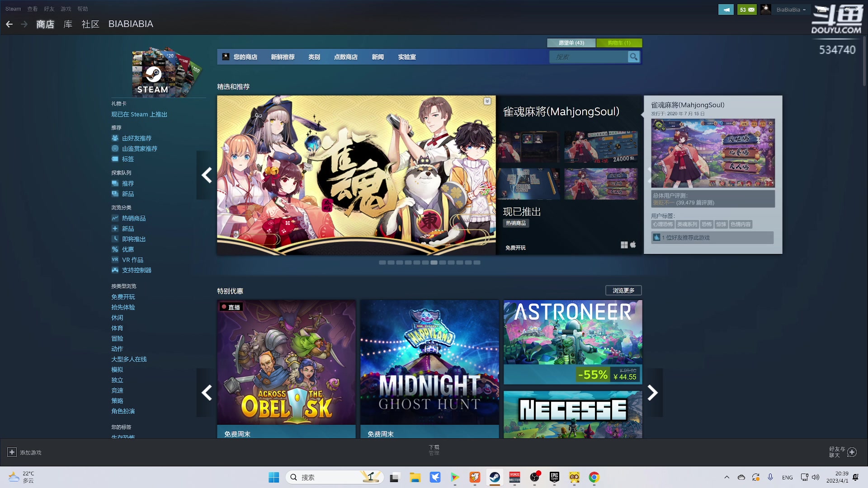Click the curator recommendations icon

click(x=115, y=149)
